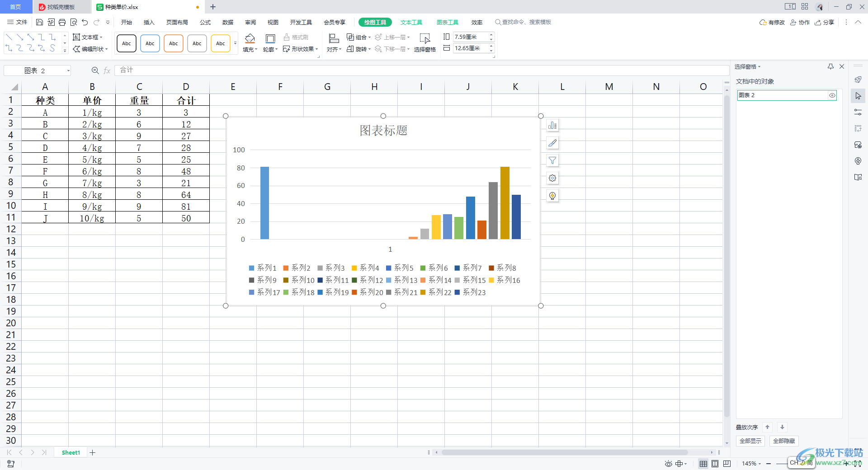Expand the shape style gallery arrow
The image size is (868, 470).
pyautogui.click(x=235, y=43)
